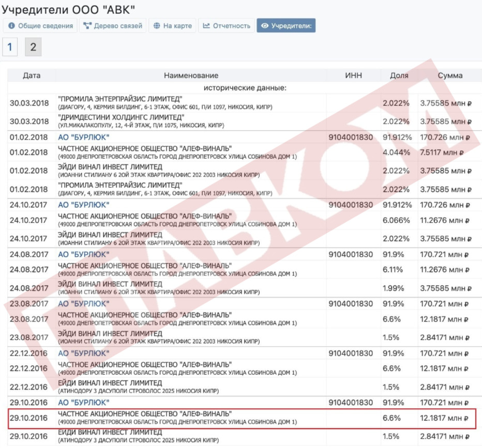Viewport: 482px width, 448px height.
Task: Open АО "БУРЛЮК" link dated 24.10.2017
Action: (x=83, y=205)
